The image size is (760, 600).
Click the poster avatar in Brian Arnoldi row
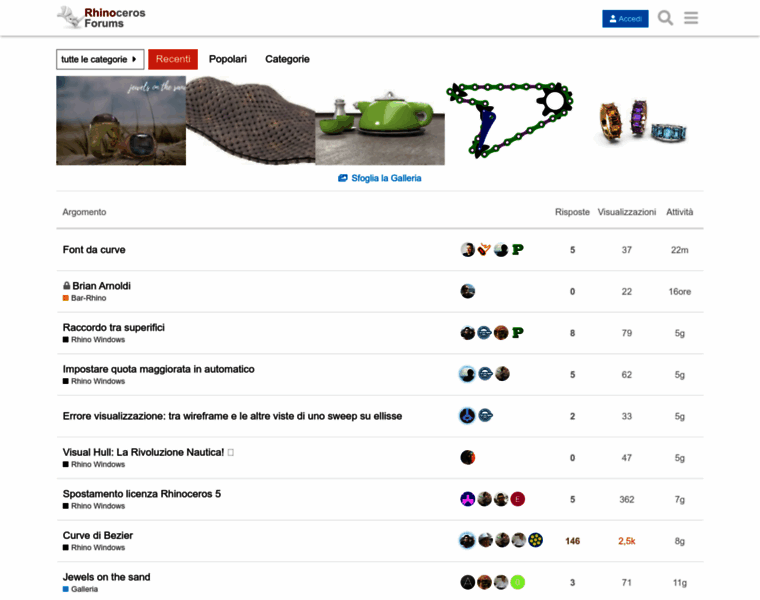[467, 291]
